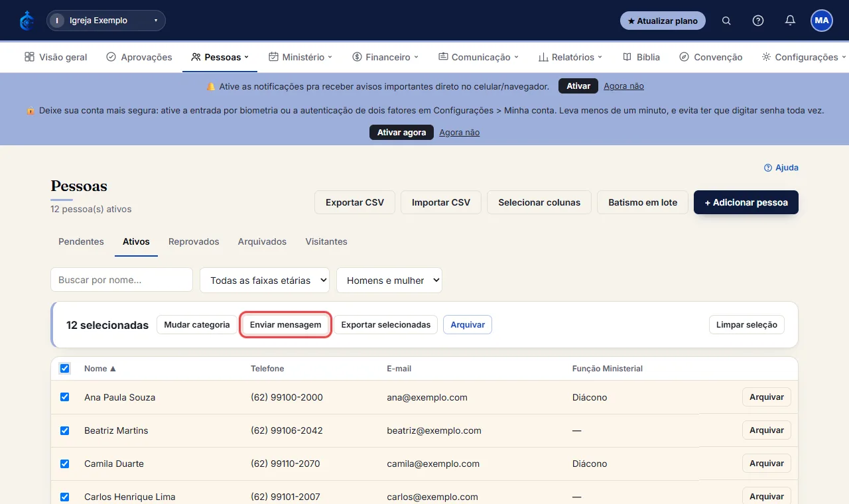The width and height of the screenshot is (849, 504).
Task: Open Homens e mulher gender filter
Action: pos(389,280)
